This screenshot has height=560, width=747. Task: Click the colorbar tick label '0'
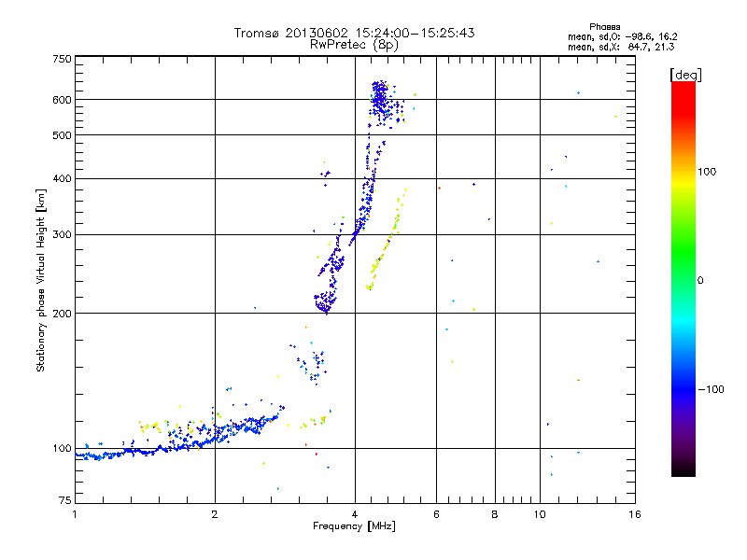[x=699, y=281]
